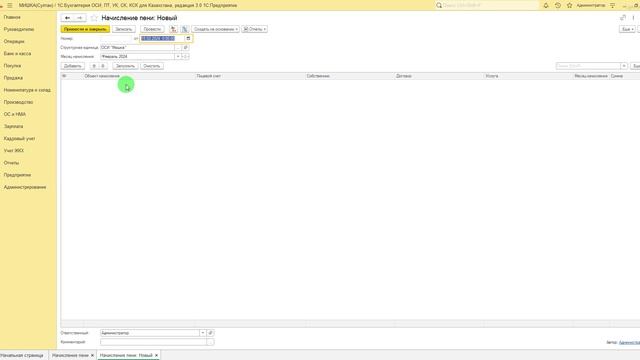
Task: Open ОС и НМА section in sidebar
Action: pyautogui.click(x=15, y=114)
